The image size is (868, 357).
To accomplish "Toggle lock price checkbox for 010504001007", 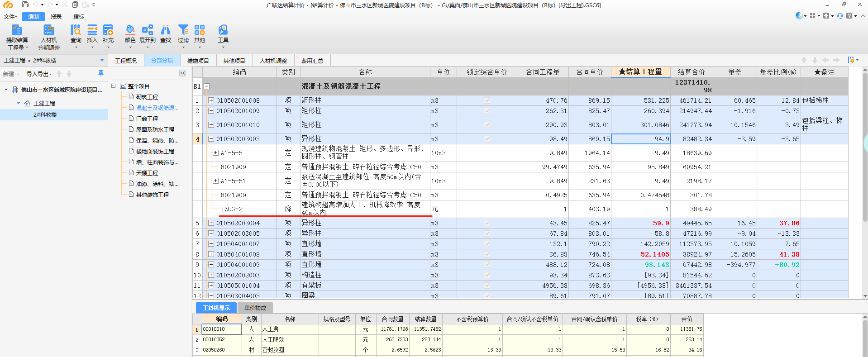I will point(487,244).
